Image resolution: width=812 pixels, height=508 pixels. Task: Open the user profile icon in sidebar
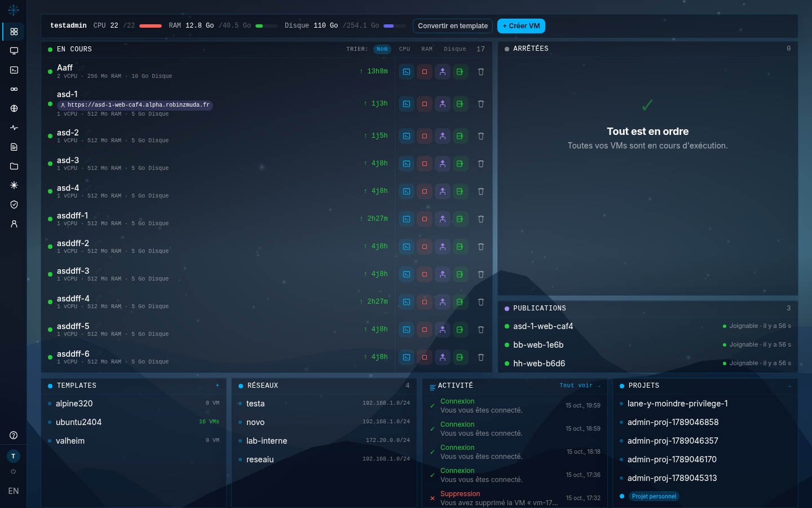tap(14, 224)
